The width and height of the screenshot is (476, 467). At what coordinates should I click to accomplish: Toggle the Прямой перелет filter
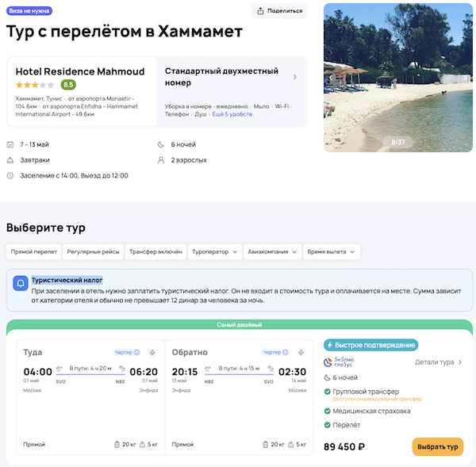pyautogui.click(x=33, y=252)
